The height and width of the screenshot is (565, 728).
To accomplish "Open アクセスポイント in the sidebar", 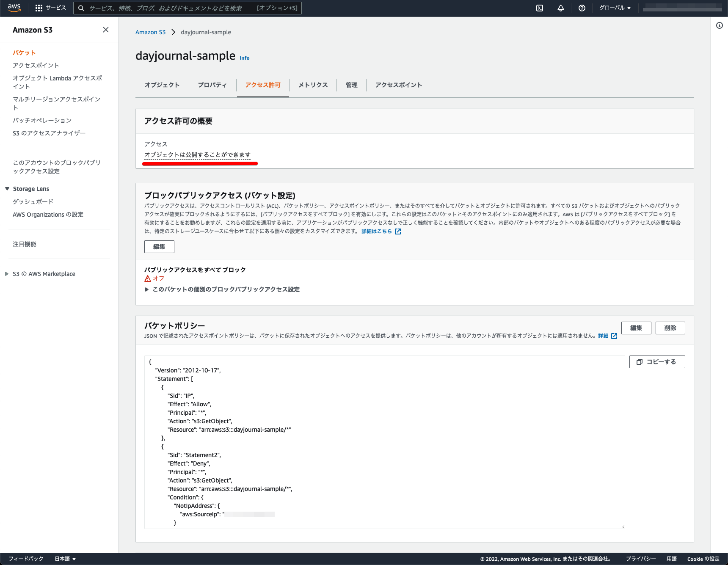I will [x=36, y=65].
